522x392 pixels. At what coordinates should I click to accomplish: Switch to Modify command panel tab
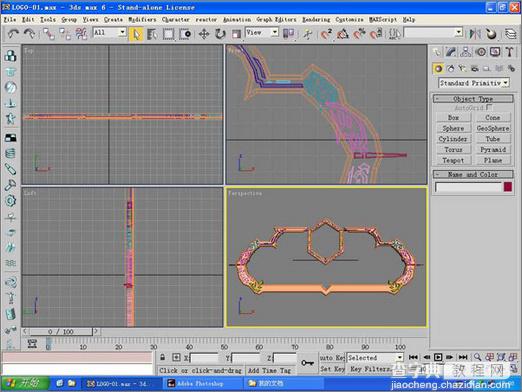pyautogui.click(x=451, y=52)
